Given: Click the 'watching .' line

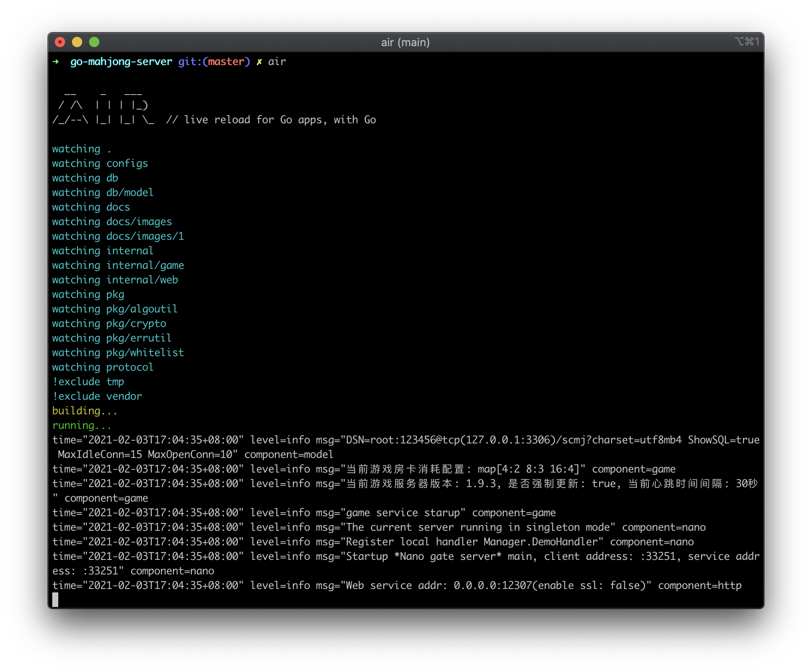Looking at the screenshot, I should pyautogui.click(x=82, y=149).
